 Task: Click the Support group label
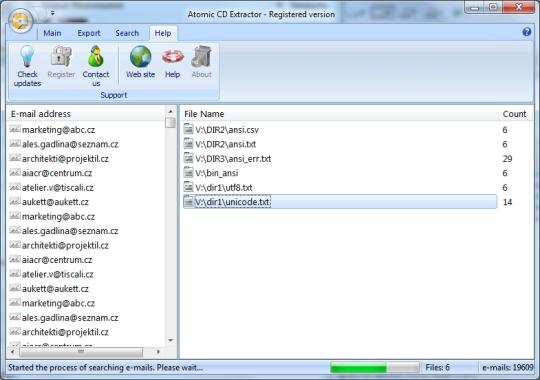[x=114, y=95]
